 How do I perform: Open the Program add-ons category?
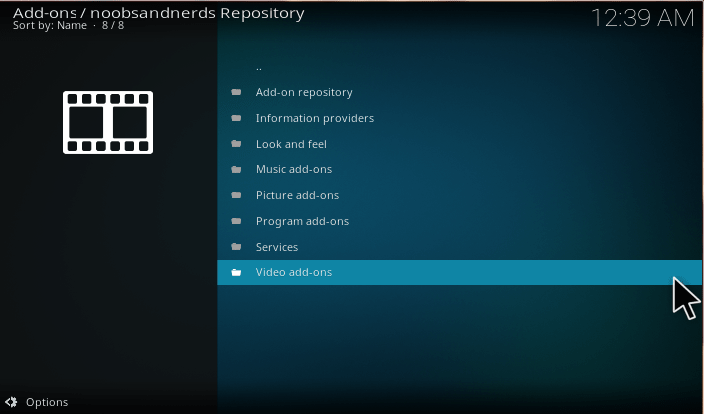coord(459,221)
